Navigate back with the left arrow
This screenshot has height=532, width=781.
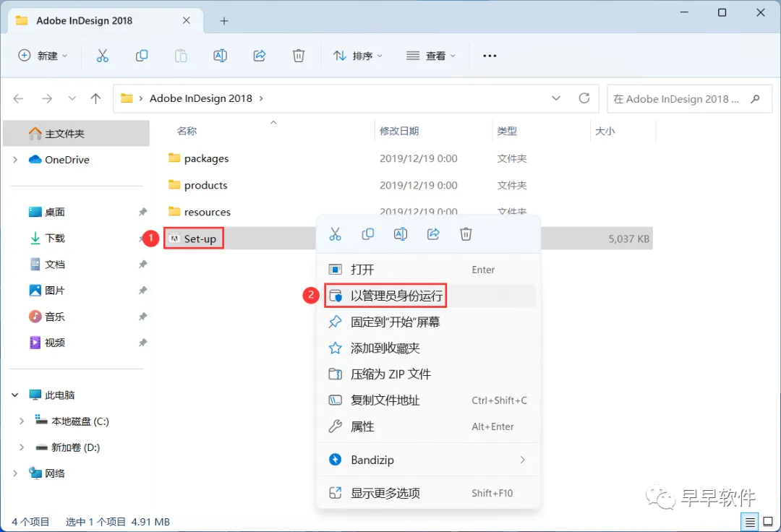pyautogui.click(x=18, y=98)
